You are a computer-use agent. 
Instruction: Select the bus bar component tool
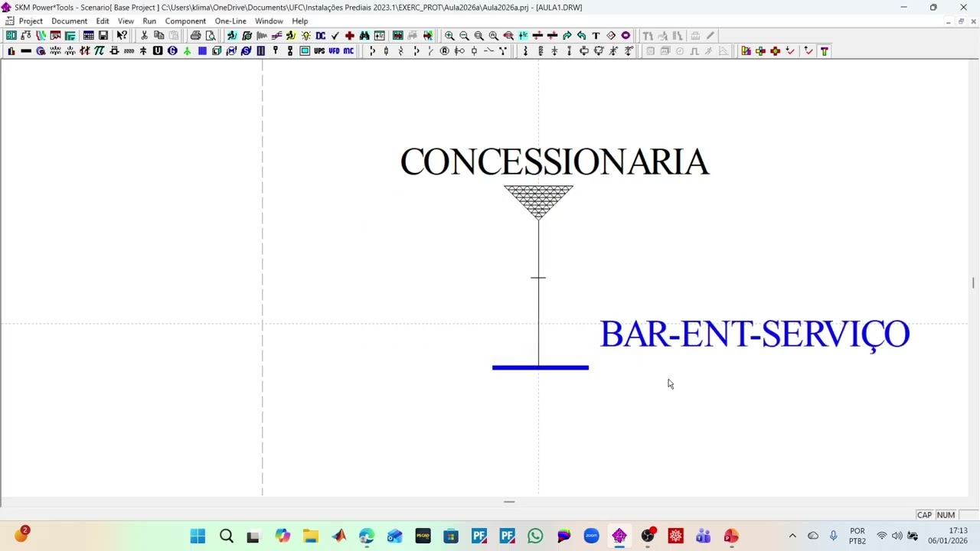(26, 51)
